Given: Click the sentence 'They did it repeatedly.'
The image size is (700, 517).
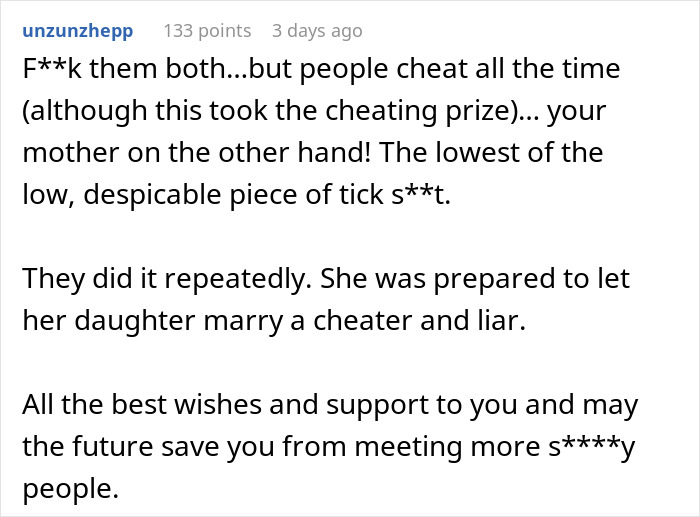Looking at the screenshot, I should click(x=167, y=279).
